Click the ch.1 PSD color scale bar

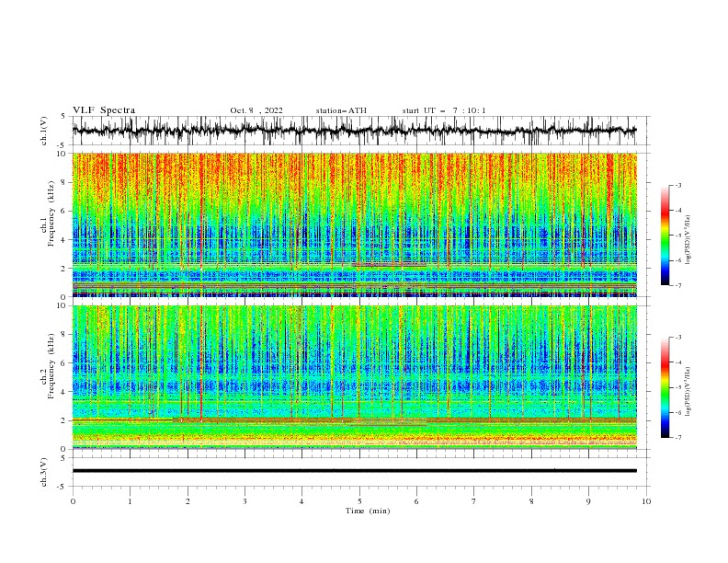[x=665, y=236]
